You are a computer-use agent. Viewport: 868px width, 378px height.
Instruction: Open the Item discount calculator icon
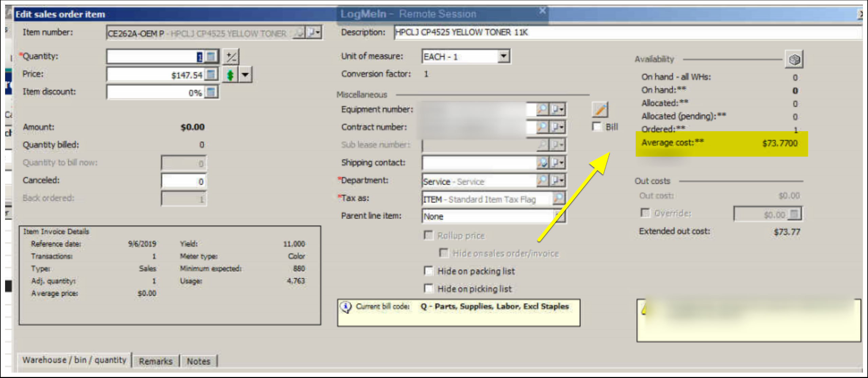click(211, 92)
